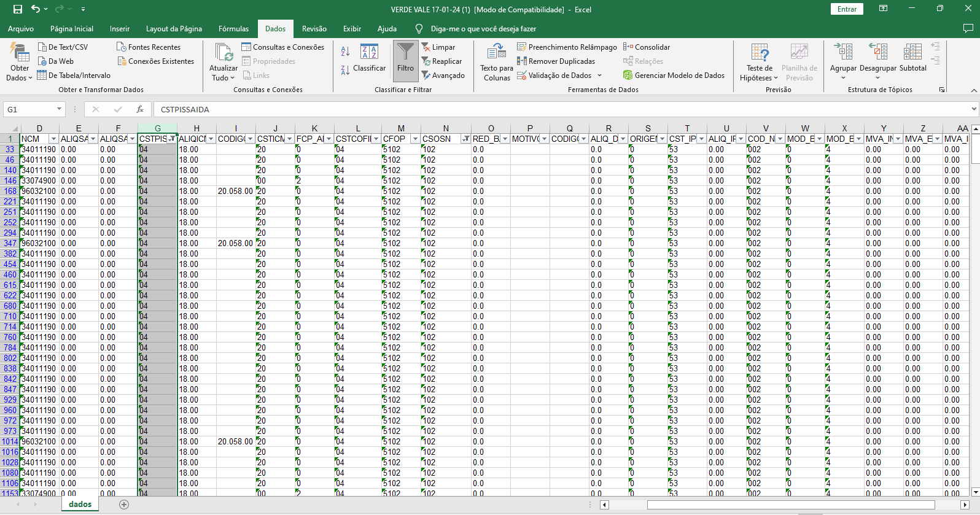Expand the Name Box dropdown
The height and width of the screenshot is (515, 980).
59,109
